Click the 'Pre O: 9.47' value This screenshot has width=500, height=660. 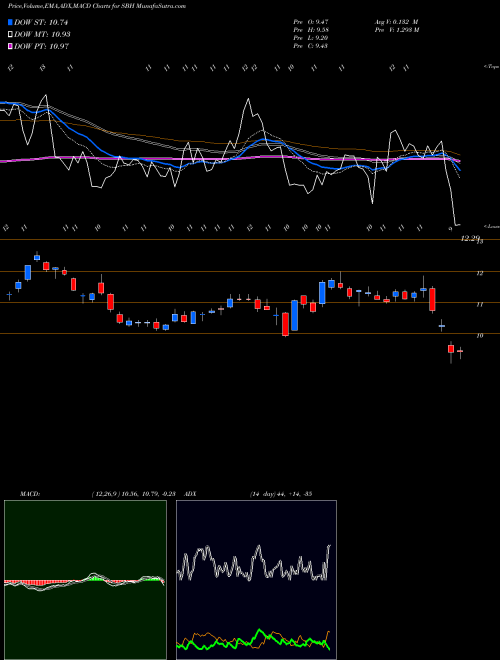pos(311,22)
